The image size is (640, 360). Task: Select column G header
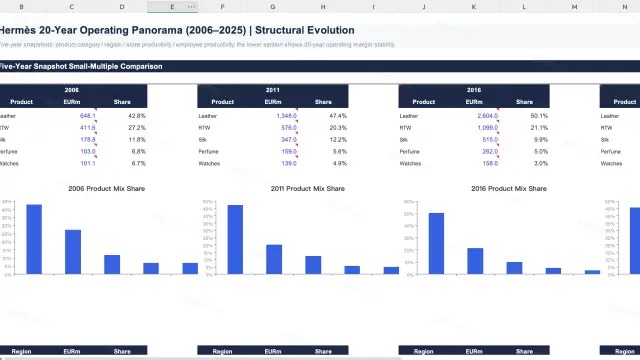click(273, 7)
